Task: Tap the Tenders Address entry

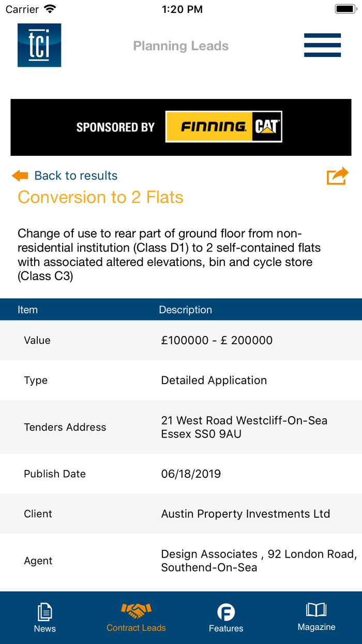Action: 181,427
